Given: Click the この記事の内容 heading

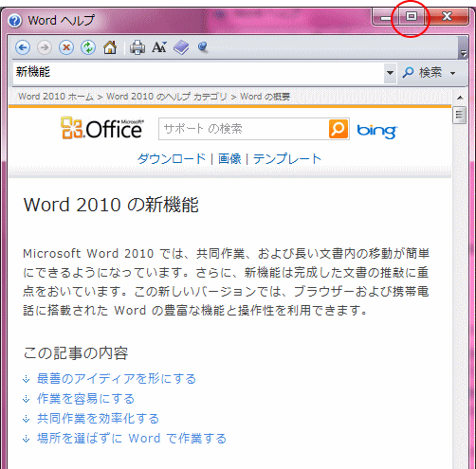Looking at the screenshot, I should click(x=76, y=353).
